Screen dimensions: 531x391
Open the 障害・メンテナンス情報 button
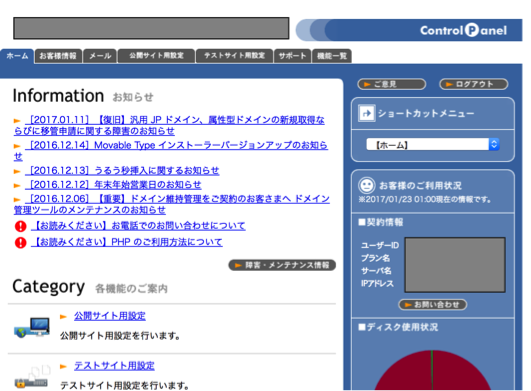click(282, 265)
